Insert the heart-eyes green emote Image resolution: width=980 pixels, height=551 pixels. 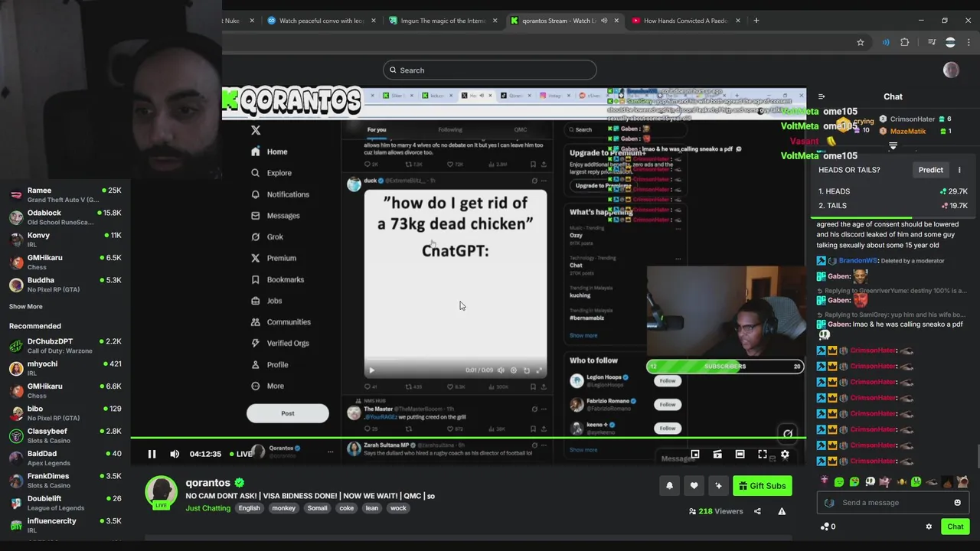[x=854, y=482]
